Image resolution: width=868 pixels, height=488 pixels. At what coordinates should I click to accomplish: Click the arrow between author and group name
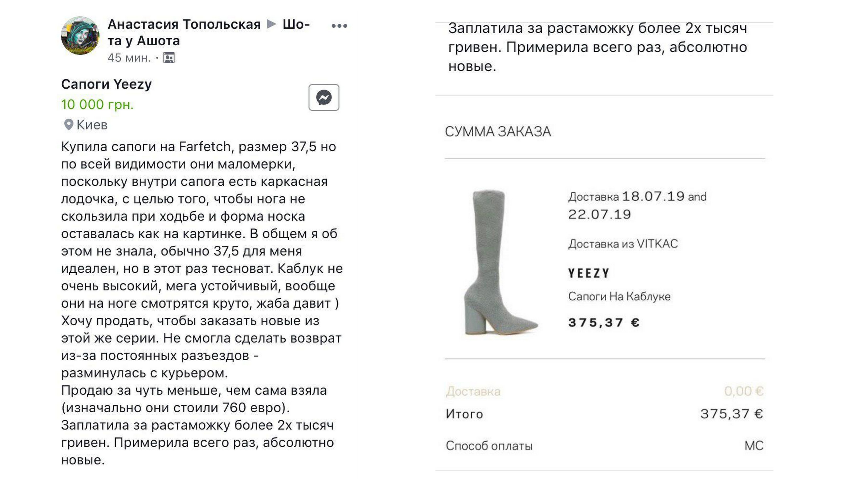coord(272,24)
